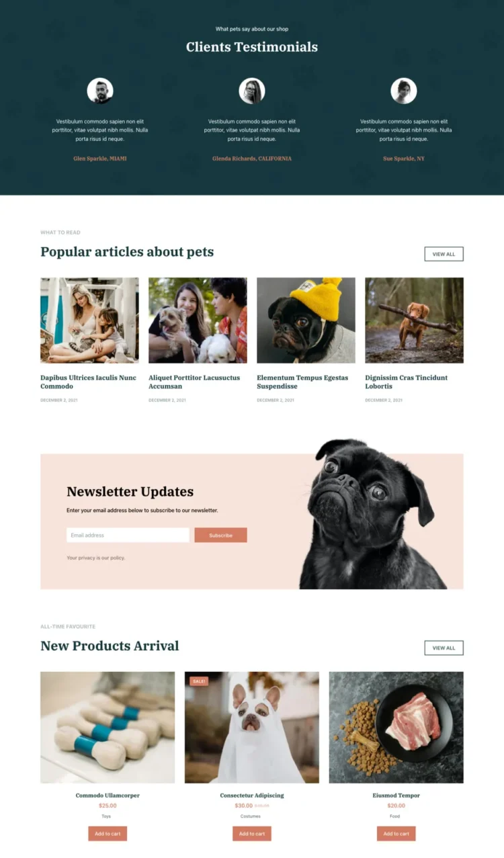The width and height of the screenshot is (504, 858).
Task: Open article Aliquet Porttitor Lacusuctus Accumsan
Action: pos(194,382)
